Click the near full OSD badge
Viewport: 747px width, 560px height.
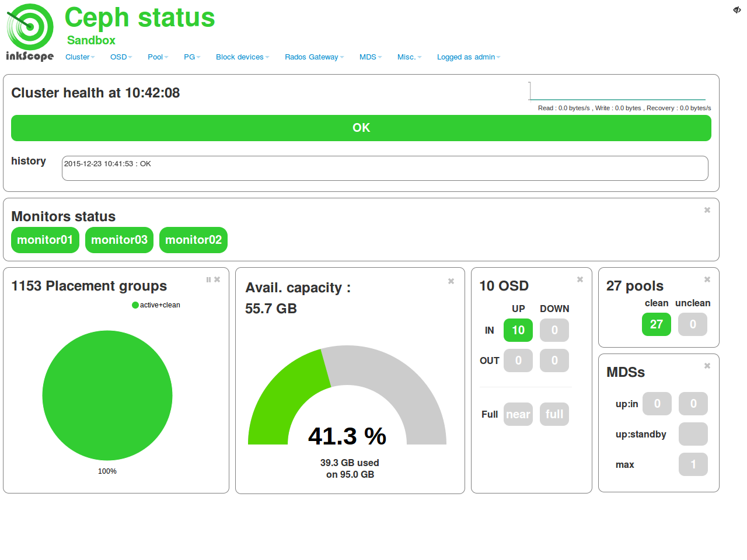[518, 414]
